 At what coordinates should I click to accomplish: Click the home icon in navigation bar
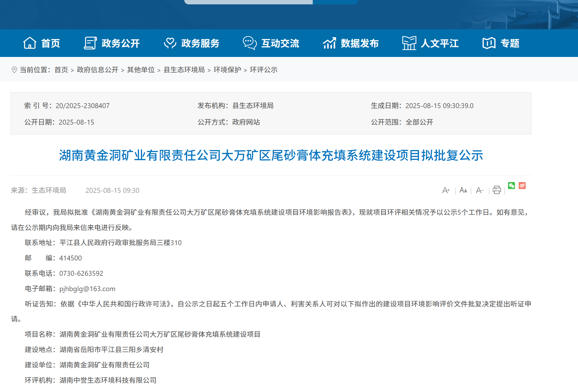point(30,43)
